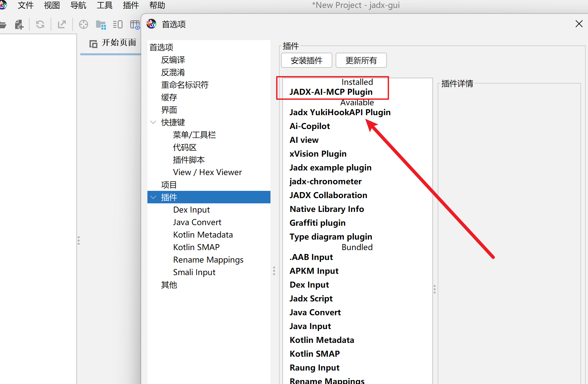This screenshot has height=384, width=588.
Task: Open the 反编译 preferences section
Action: pos(173,60)
